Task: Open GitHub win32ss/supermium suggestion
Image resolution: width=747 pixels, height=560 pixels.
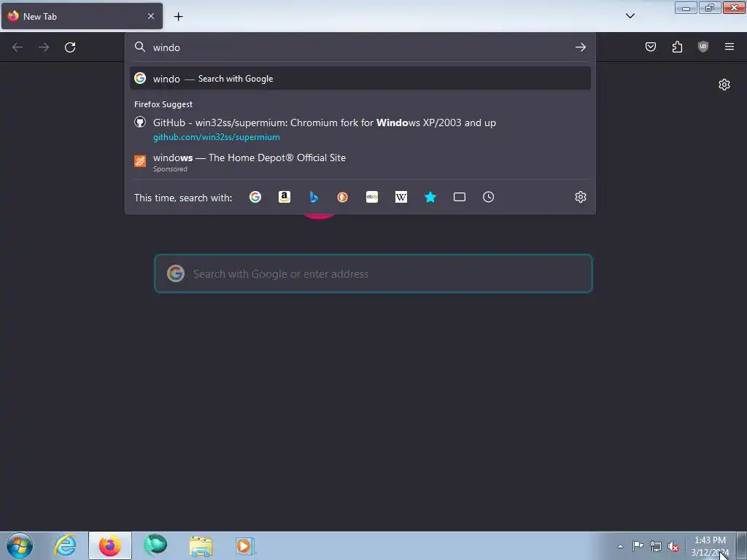Action: (x=360, y=130)
